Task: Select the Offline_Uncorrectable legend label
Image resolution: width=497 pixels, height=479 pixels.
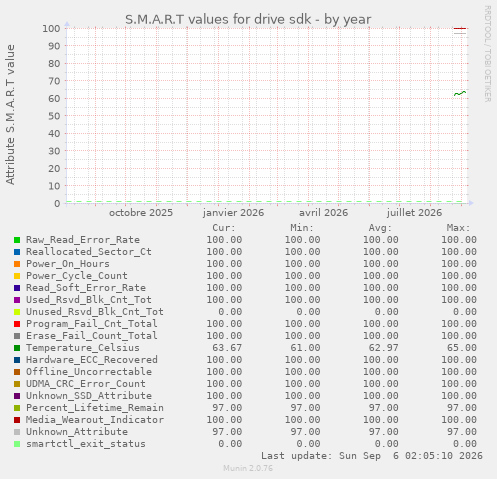Action: (89, 372)
